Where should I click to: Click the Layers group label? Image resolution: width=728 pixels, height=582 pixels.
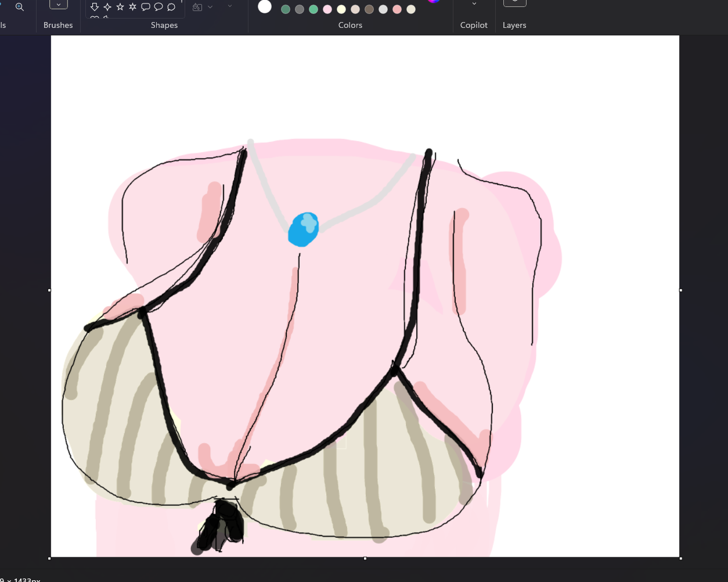(514, 25)
